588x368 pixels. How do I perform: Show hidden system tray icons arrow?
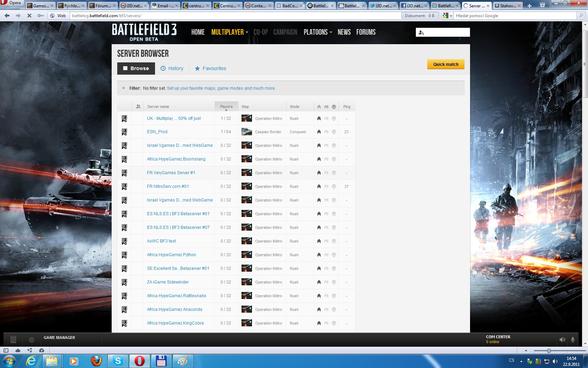(x=521, y=361)
